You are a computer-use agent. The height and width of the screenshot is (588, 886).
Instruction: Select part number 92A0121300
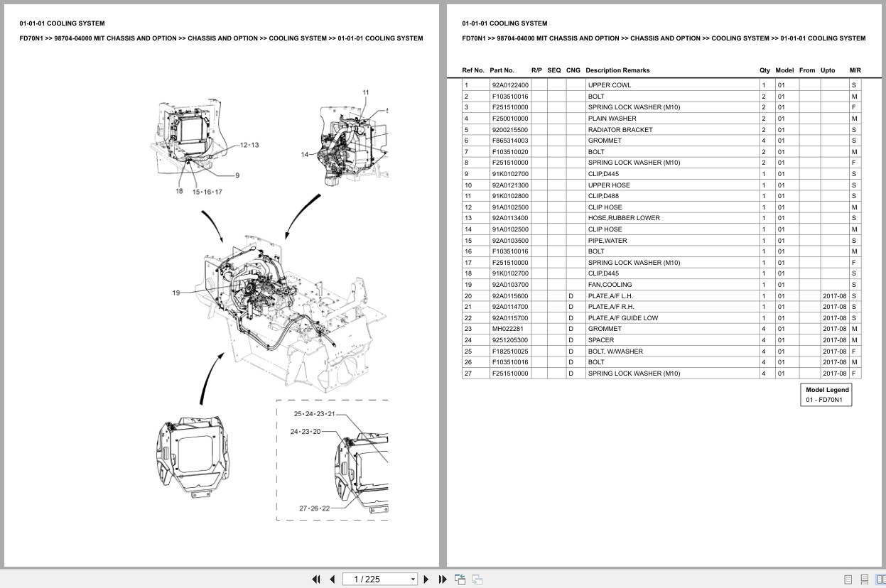coord(510,185)
